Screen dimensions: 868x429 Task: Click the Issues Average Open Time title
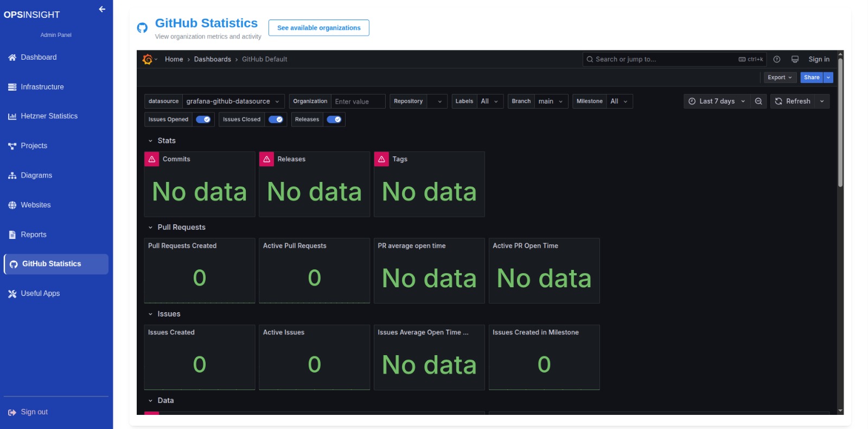click(423, 332)
